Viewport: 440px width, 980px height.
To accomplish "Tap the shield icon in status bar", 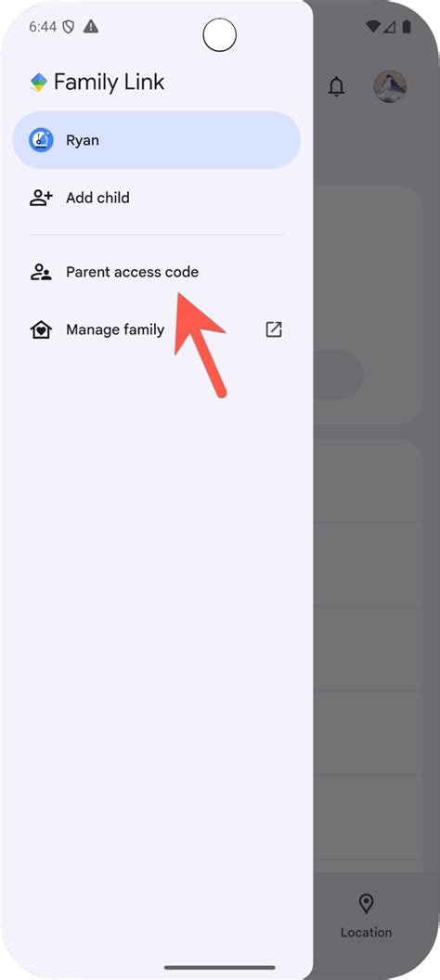I will tap(69, 27).
